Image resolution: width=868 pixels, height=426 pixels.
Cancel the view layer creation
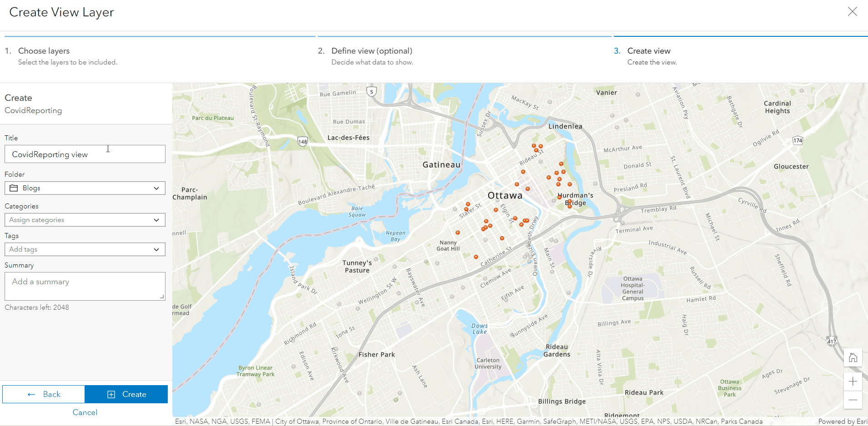[x=85, y=412]
